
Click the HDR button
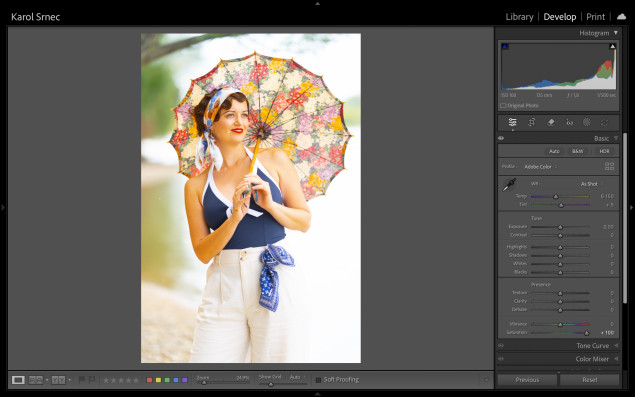pyautogui.click(x=604, y=151)
